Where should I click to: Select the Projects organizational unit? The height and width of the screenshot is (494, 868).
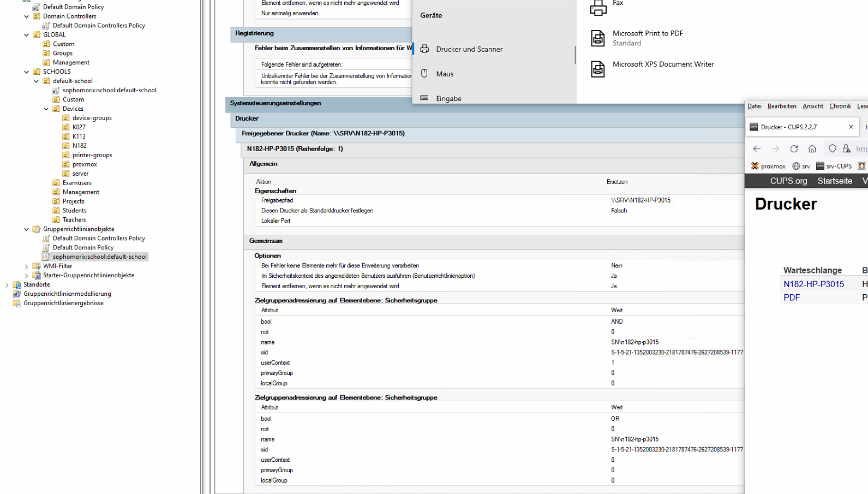(73, 201)
